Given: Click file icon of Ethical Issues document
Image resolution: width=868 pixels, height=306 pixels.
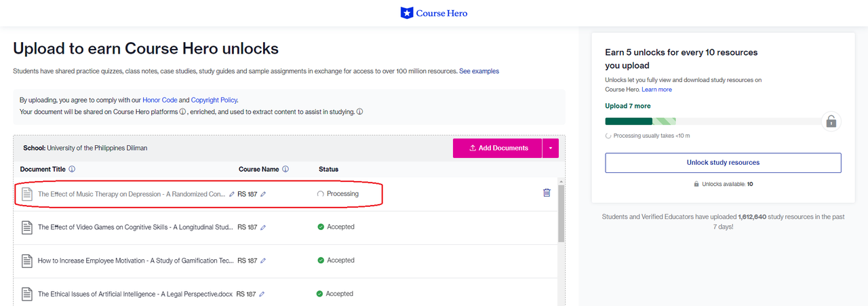Looking at the screenshot, I should [x=27, y=294].
